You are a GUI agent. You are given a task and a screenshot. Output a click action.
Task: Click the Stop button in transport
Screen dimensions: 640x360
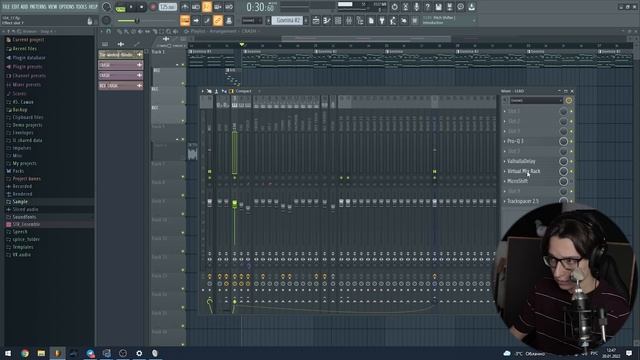click(142, 7)
